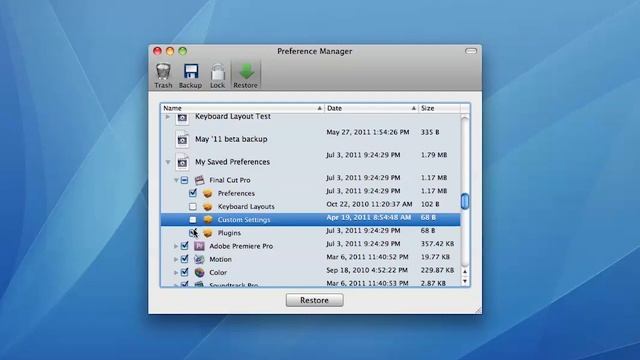The width and height of the screenshot is (640, 360).
Task: Click the window zoom green button
Action: point(183,51)
